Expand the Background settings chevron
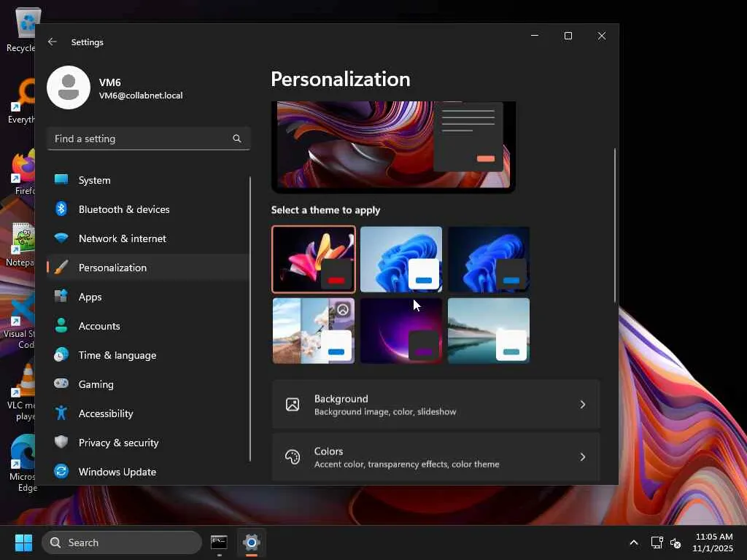The width and height of the screenshot is (747, 560). pos(582,405)
